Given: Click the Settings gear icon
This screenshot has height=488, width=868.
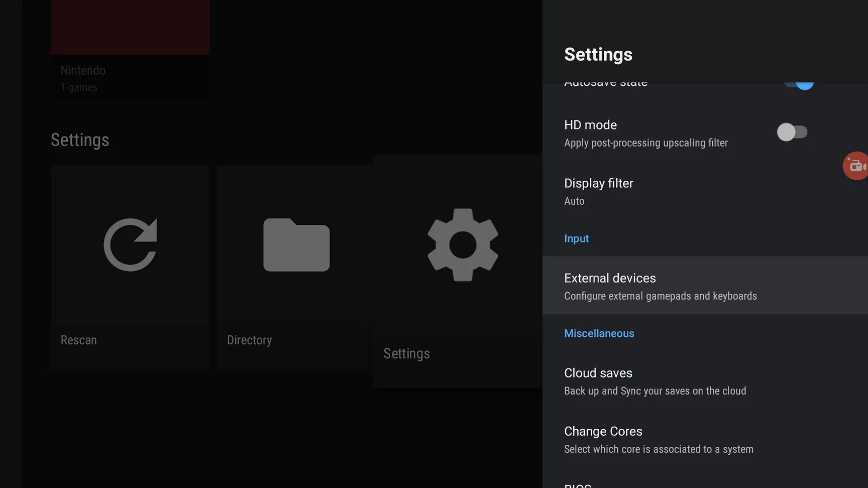Looking at the screenshot, I should pos(463,245).
